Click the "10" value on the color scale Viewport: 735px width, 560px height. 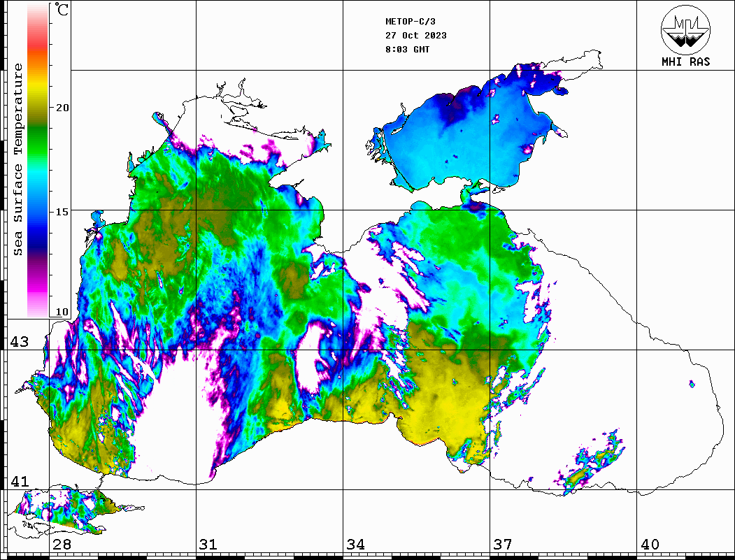(x=62, y=312)
